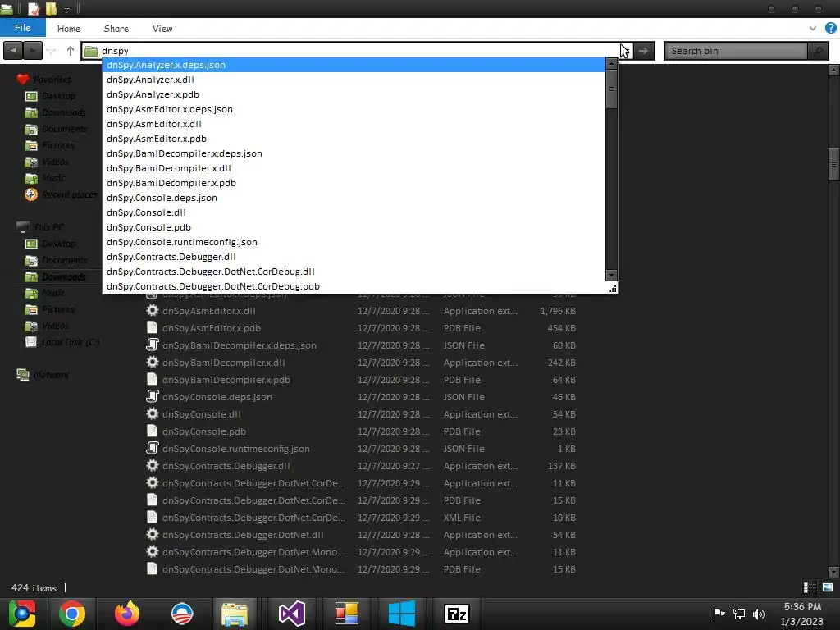Switch to the details view icon
This screenshot has height=630, width=840.
[810, 587]
